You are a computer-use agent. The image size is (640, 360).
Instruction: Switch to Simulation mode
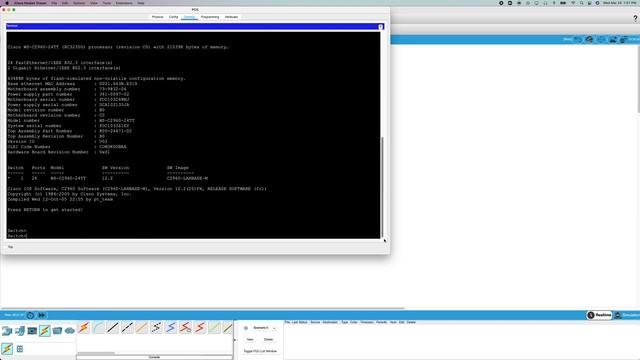pos(627,315)
